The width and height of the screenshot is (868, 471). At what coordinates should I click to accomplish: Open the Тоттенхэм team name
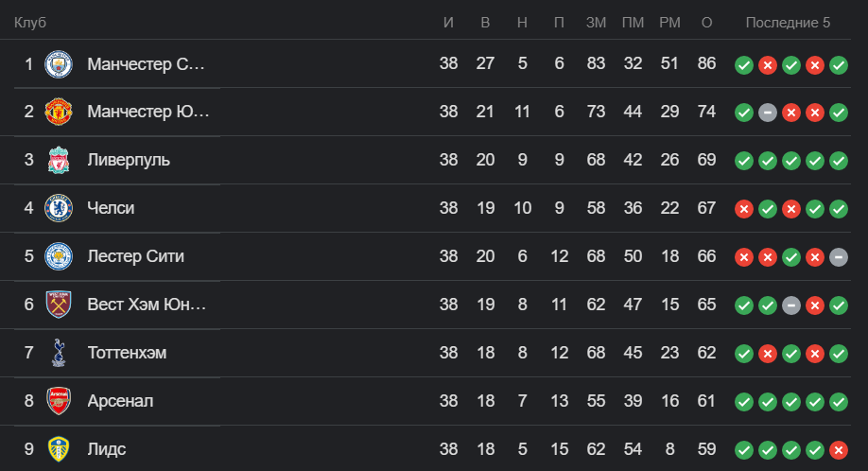[x=127, y=353]
